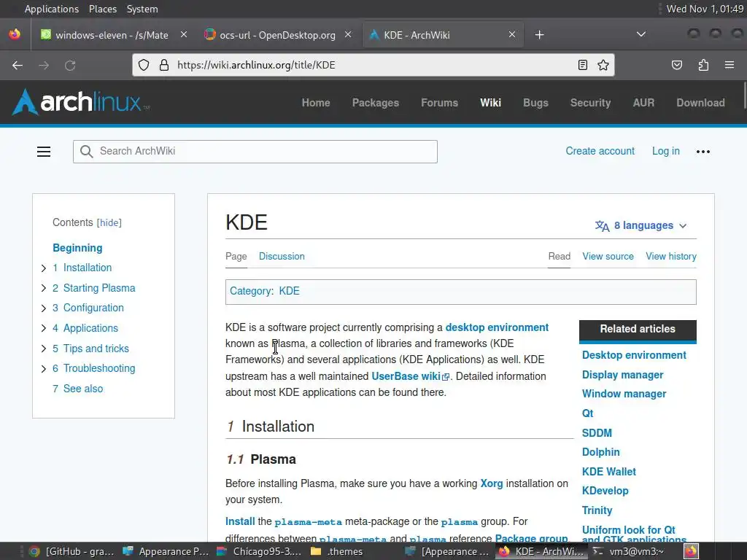
Task: Open View history tab
Action: tap(671, 256)
